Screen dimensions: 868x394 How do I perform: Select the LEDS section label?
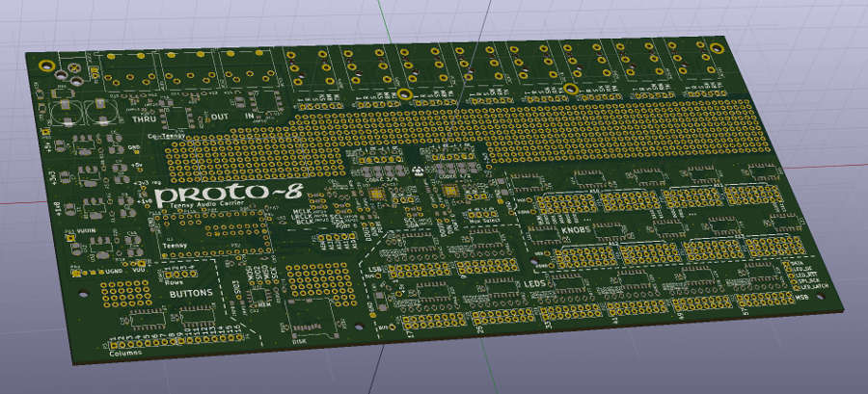click(x=535, y=284)
